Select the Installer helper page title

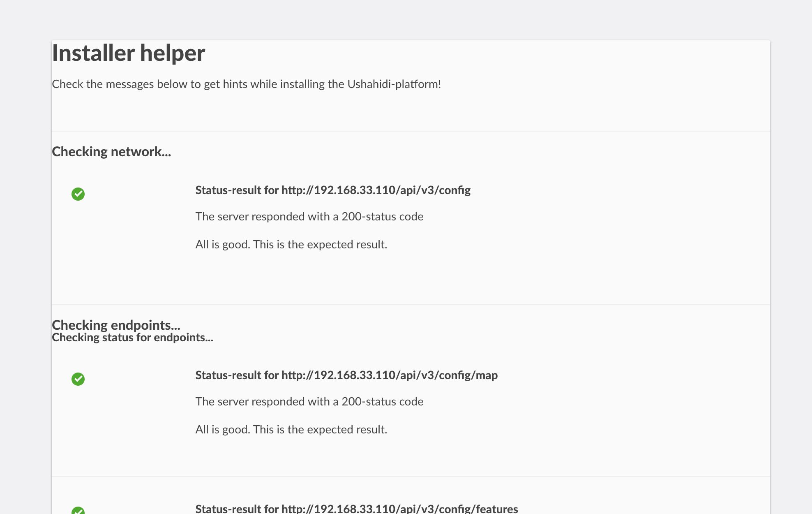pos(128,53)
